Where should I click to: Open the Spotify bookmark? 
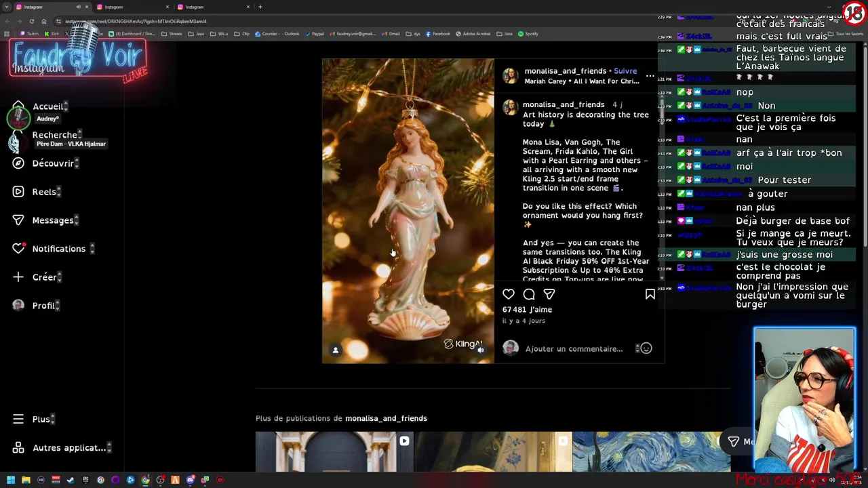(x=528, y=34)
